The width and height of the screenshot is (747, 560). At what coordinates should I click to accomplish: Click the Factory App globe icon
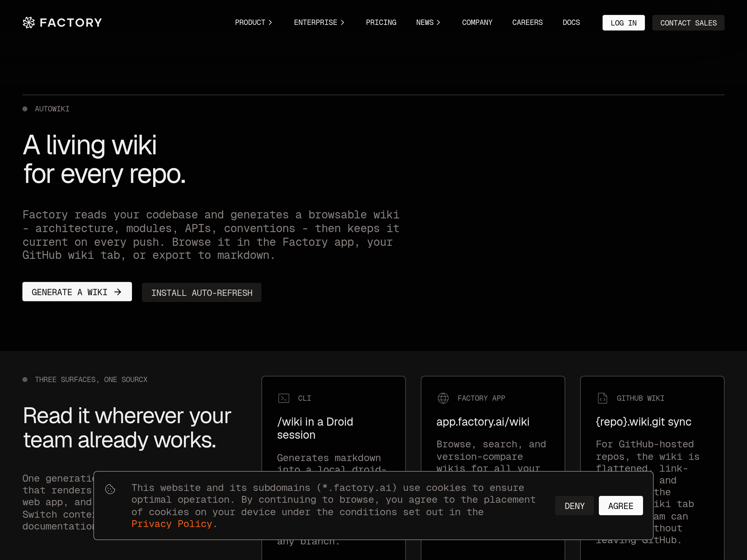pos(443,398)
